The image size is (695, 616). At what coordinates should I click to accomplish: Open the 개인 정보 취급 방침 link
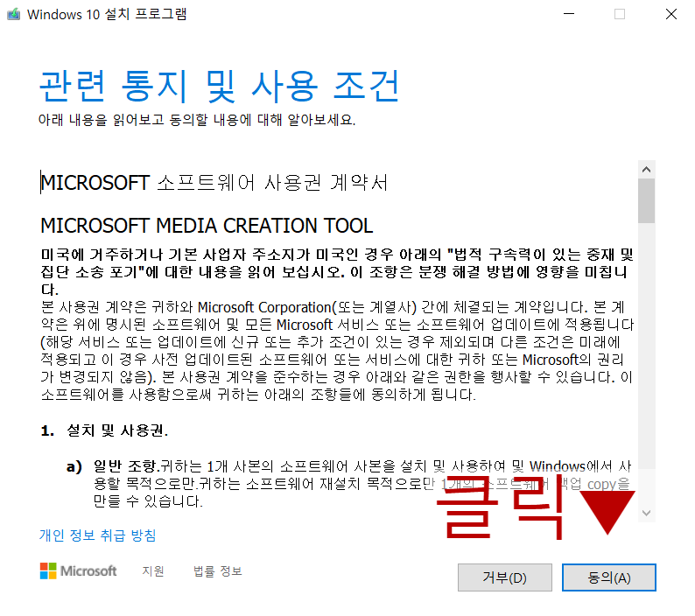[97, 535]
